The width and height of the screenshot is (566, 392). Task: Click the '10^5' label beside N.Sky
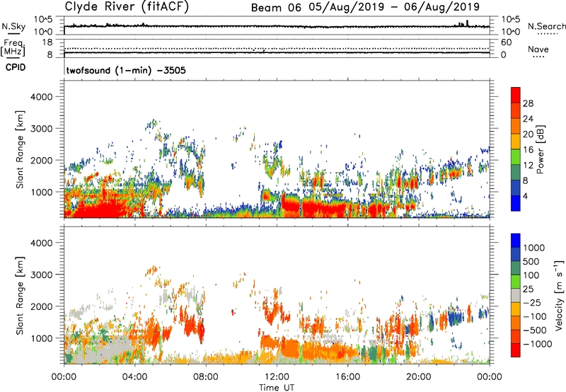point(43,20)
